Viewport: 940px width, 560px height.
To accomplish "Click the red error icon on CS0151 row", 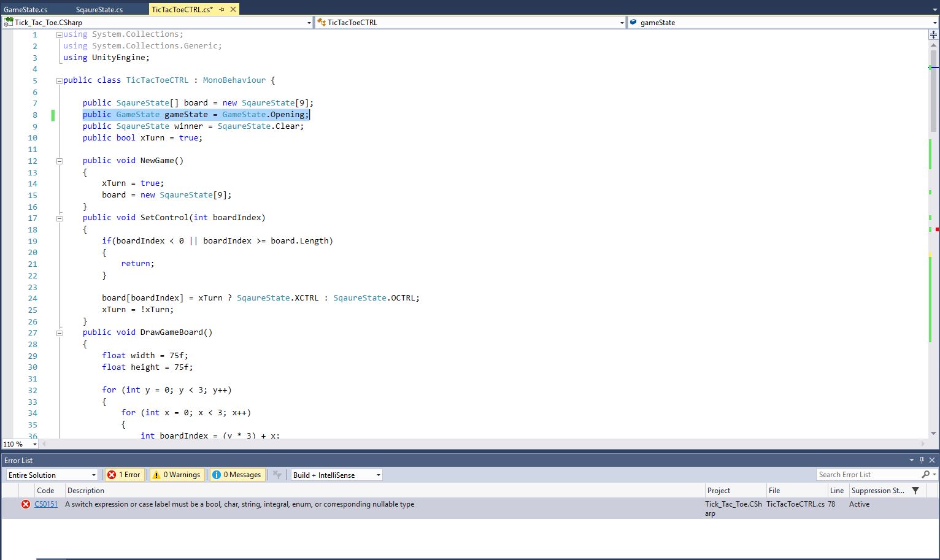I will [26, 504].
